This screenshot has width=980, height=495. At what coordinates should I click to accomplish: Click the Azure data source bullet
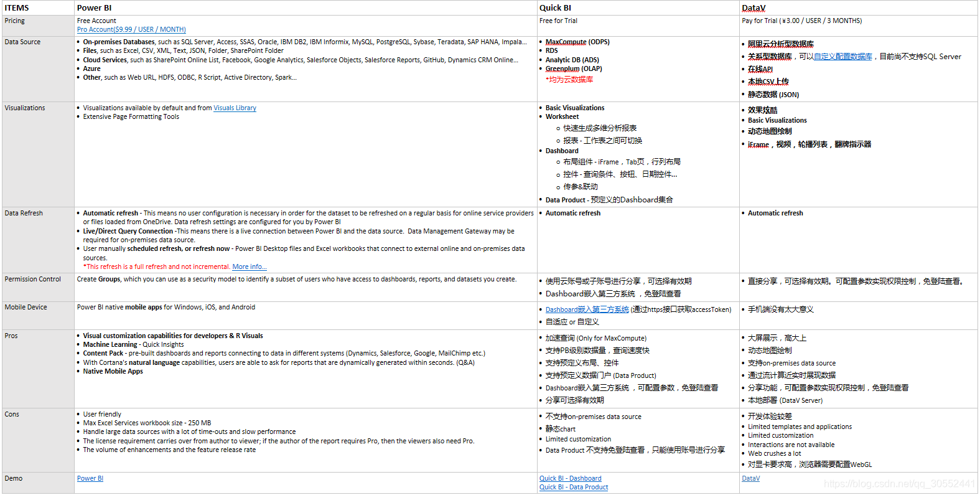pos(91,68)
